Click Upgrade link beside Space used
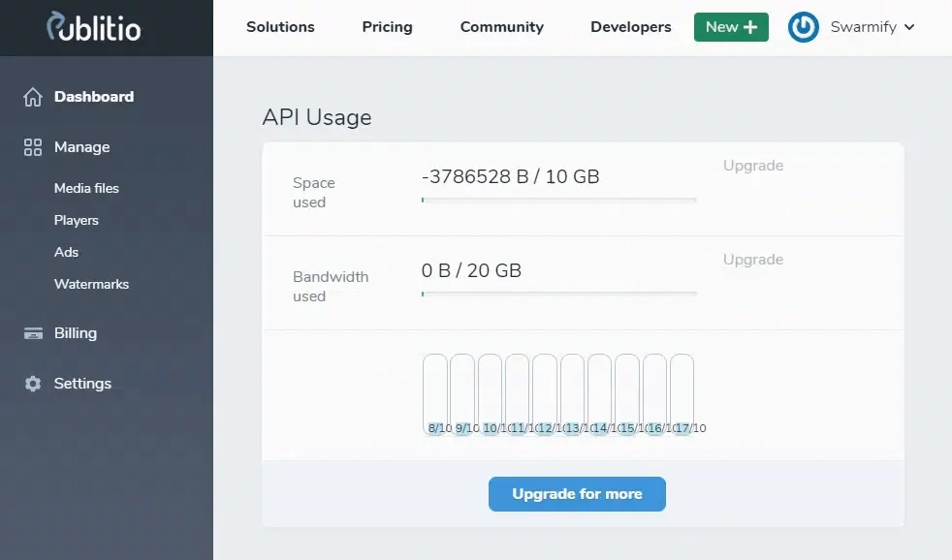Viewport: 952px width, 560px height. [752, 166]
